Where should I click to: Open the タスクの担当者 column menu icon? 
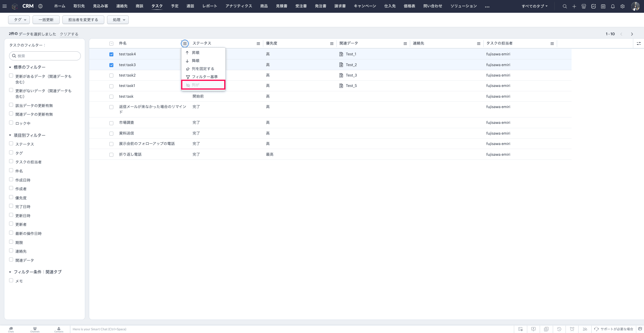pos(552,44)
